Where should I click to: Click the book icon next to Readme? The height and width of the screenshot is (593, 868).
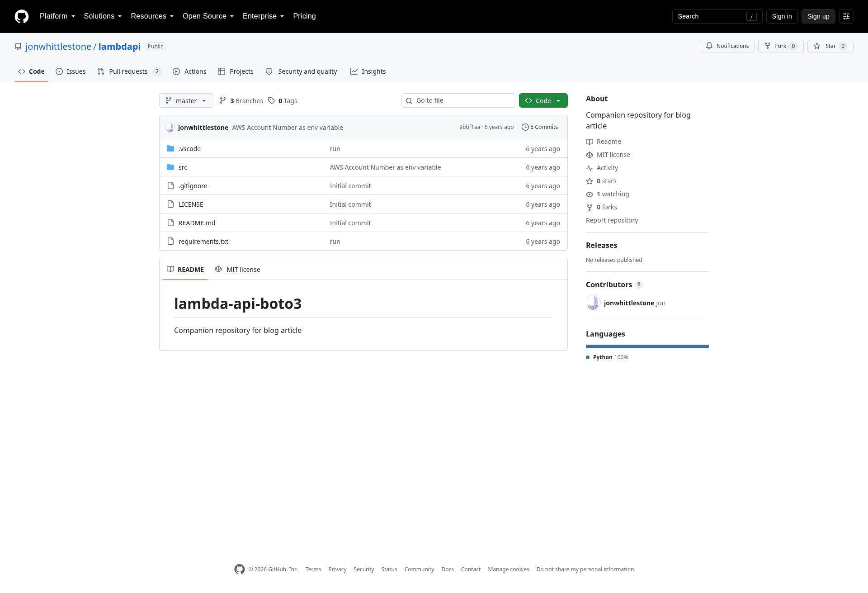click(590, 142)
